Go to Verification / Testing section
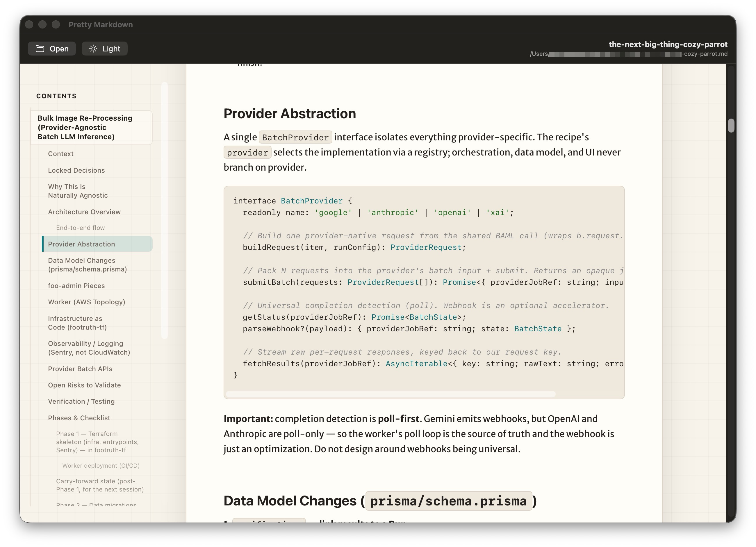The height and width of the screenshot is (547, 756). (x=81, y=401)
